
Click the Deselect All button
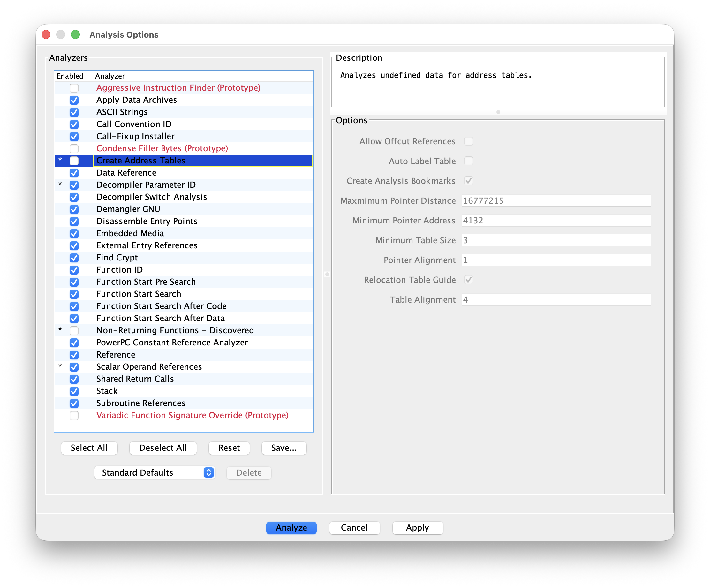[x=163, y=448]
